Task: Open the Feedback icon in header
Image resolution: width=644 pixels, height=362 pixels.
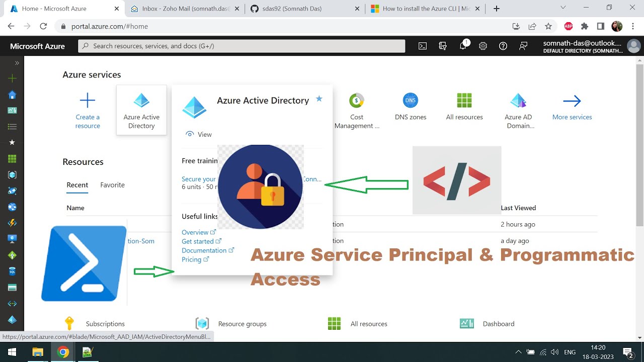Action: pyautogui.click(x=523, y=46)
